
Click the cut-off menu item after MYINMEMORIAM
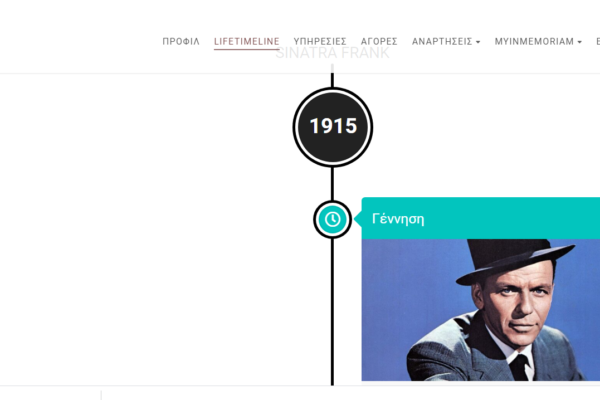pyautogui.click(x=597, y=42)
